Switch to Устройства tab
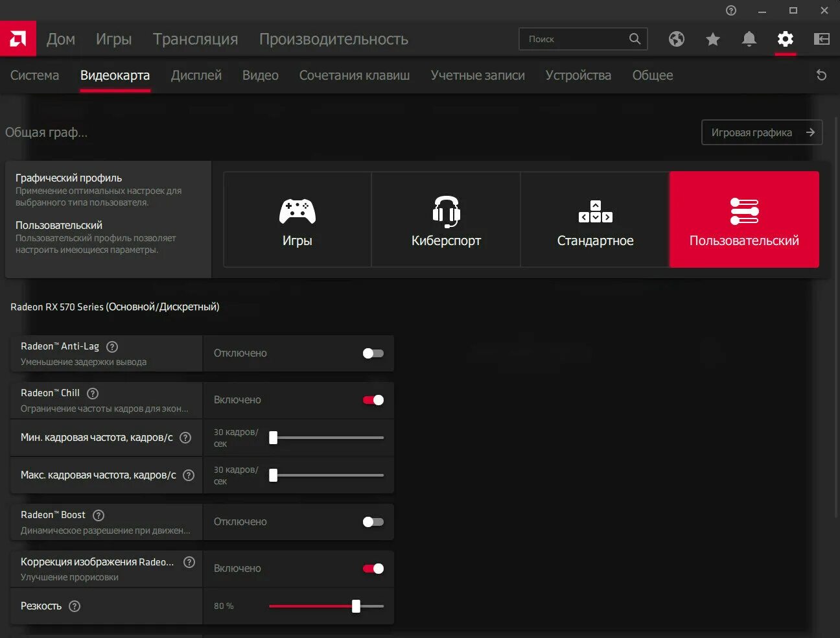The width and height of the screenshot is (840, 638). (578, 75)
